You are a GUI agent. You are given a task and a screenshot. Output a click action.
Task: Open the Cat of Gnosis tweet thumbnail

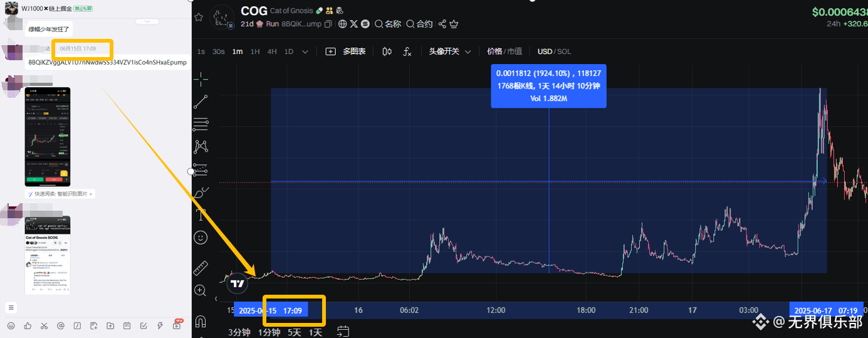(48, 255)
